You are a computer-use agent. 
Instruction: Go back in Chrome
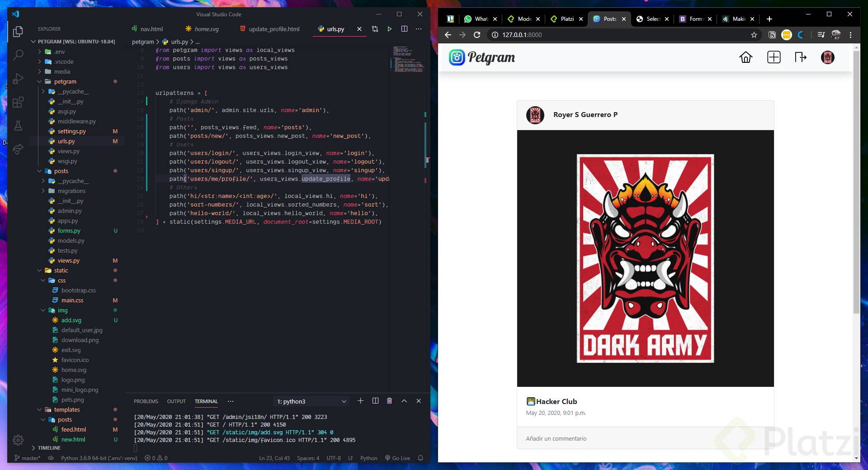(x=448, y=35)
